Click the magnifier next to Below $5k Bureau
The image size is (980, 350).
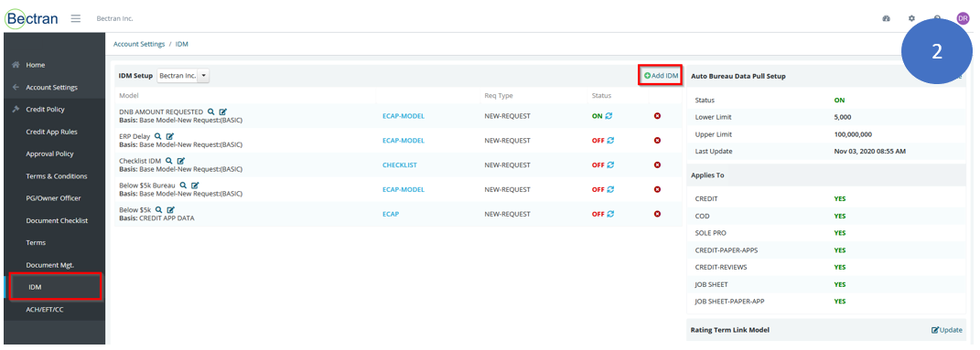click(183, 186)
